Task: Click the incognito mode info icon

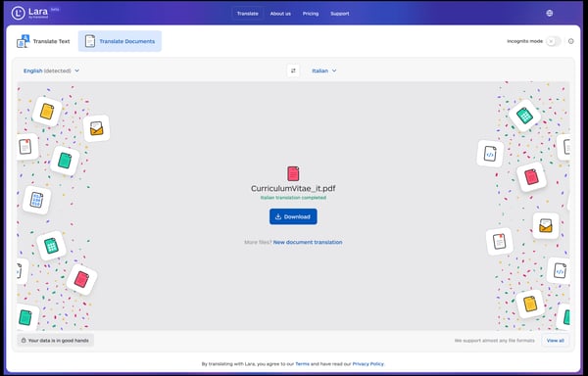Action: 570,41
